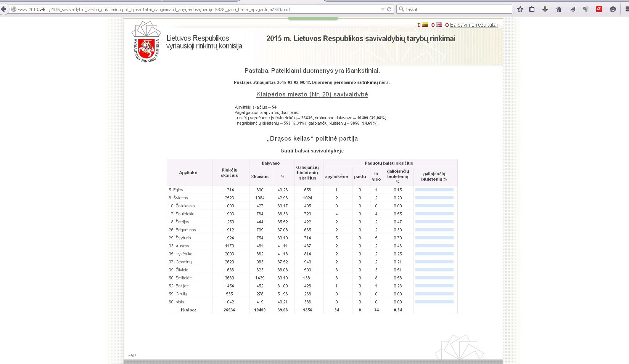629x364 pixels.
Task: Open the 5. Eglės district link
Action: [176, 190]
